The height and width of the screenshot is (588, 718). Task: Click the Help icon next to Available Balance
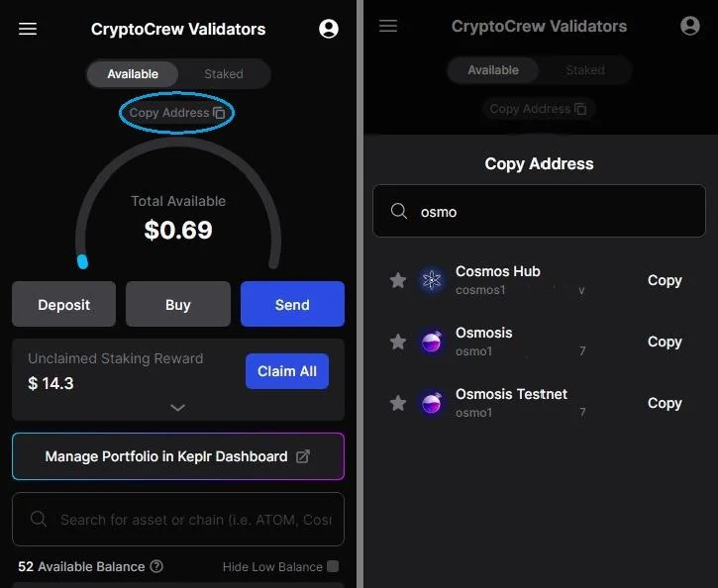(156, 566)
